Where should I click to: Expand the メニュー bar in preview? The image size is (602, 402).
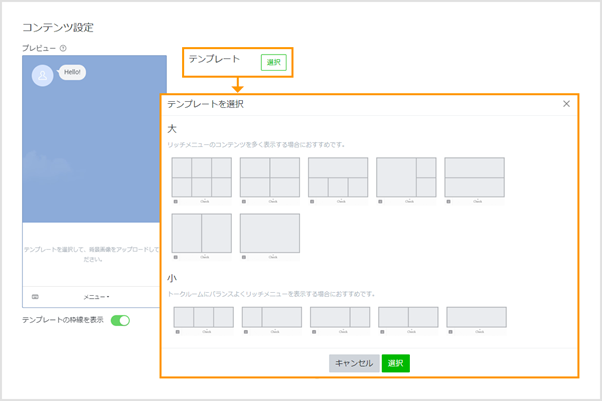pyautogui.click(x=96, y=296)
